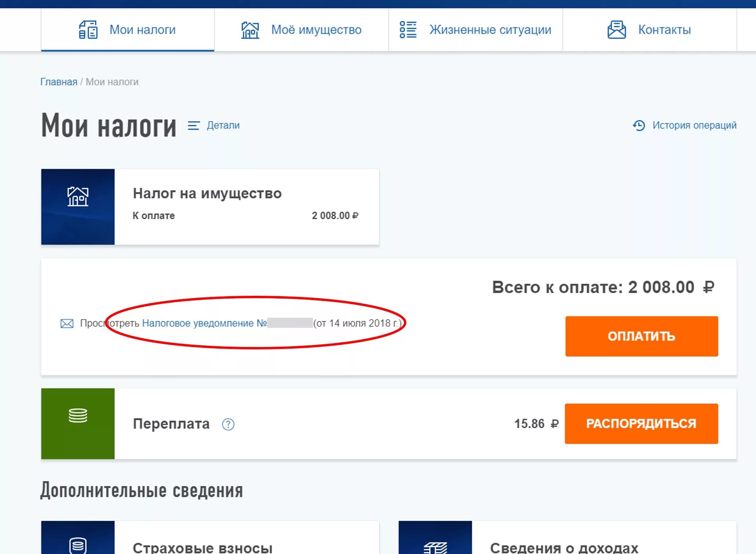Click the Дополнительные сведения heading

(x=142, y=490)
